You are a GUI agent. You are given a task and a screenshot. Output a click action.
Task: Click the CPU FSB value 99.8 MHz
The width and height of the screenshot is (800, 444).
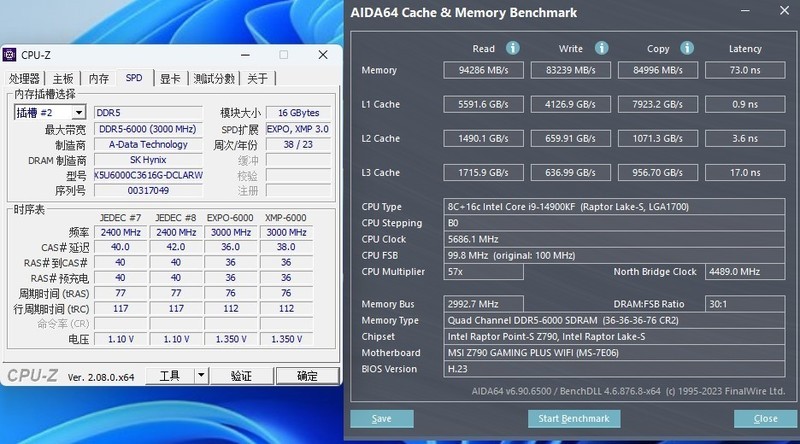point(614,256)
